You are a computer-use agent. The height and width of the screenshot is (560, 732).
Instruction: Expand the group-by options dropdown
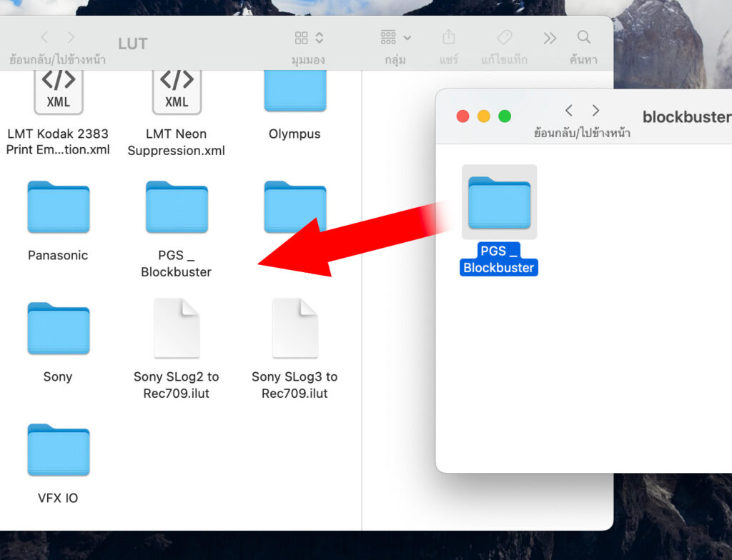point(395,37)
